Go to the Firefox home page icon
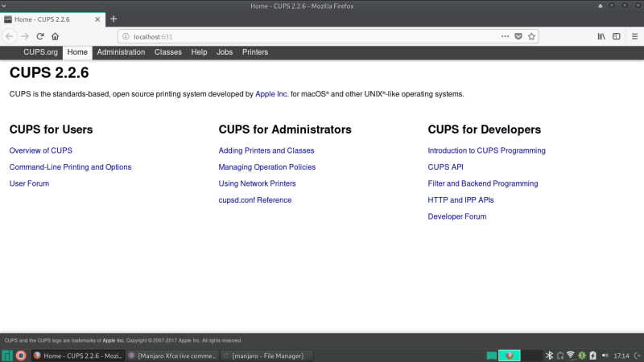The width and height of the screenshot is (644, 362). [55, 36]
